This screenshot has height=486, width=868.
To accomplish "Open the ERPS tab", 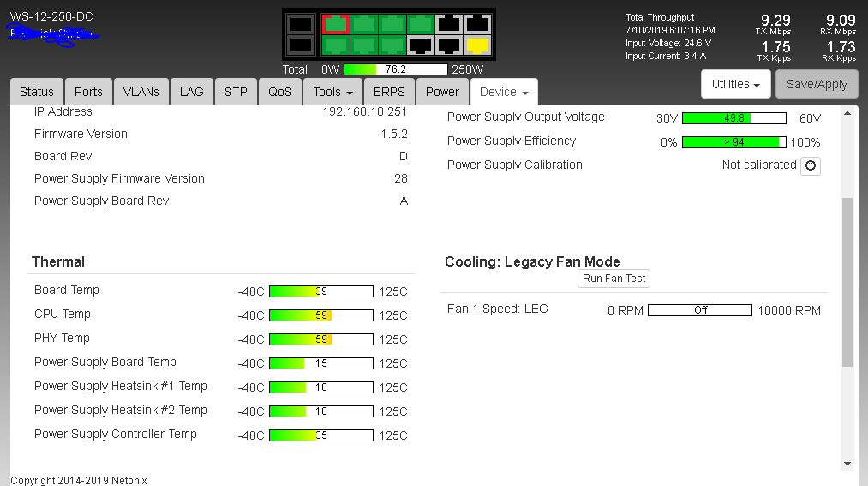I will tap(389, 92).
